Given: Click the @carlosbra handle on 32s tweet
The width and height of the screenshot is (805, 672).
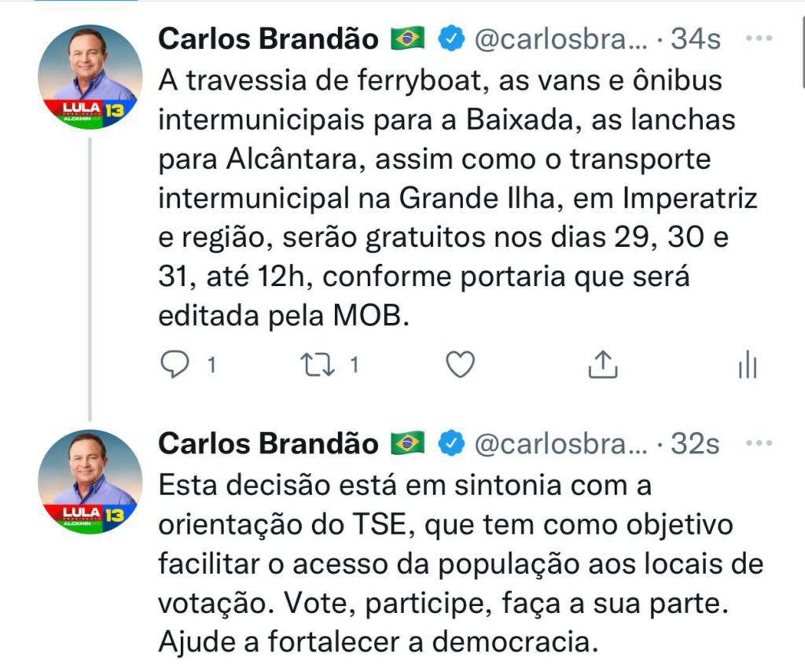Looking at the screenshot, I should pyautogui.click(x=561, y=445).
